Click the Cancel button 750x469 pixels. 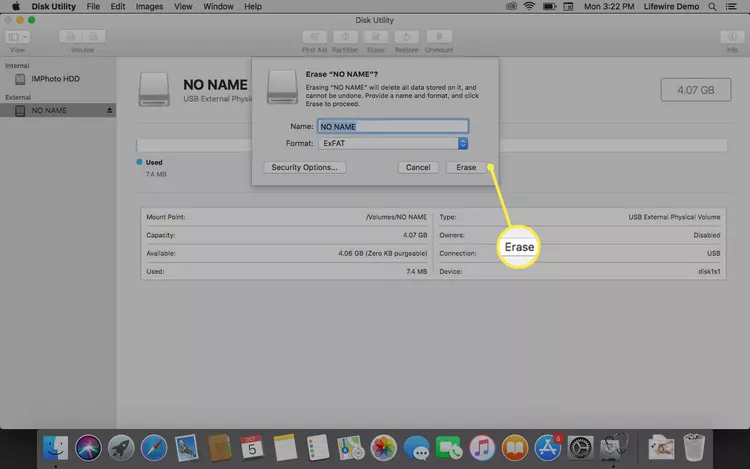pos(418,167)
